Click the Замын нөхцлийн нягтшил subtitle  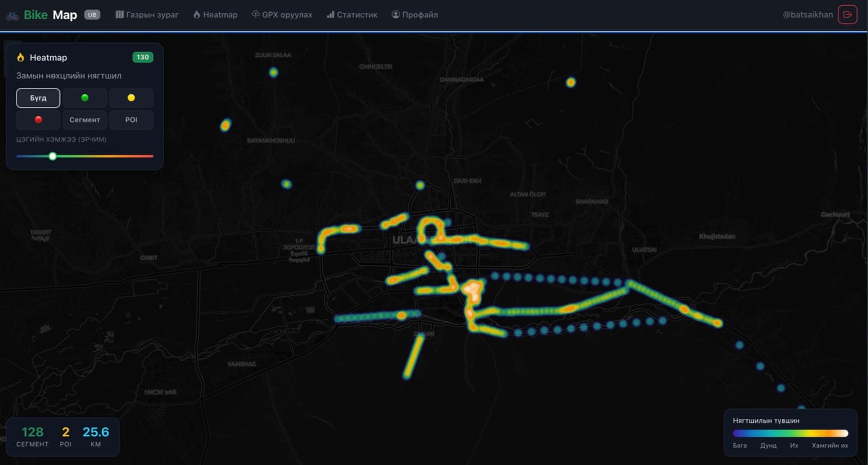pos(69,75)
